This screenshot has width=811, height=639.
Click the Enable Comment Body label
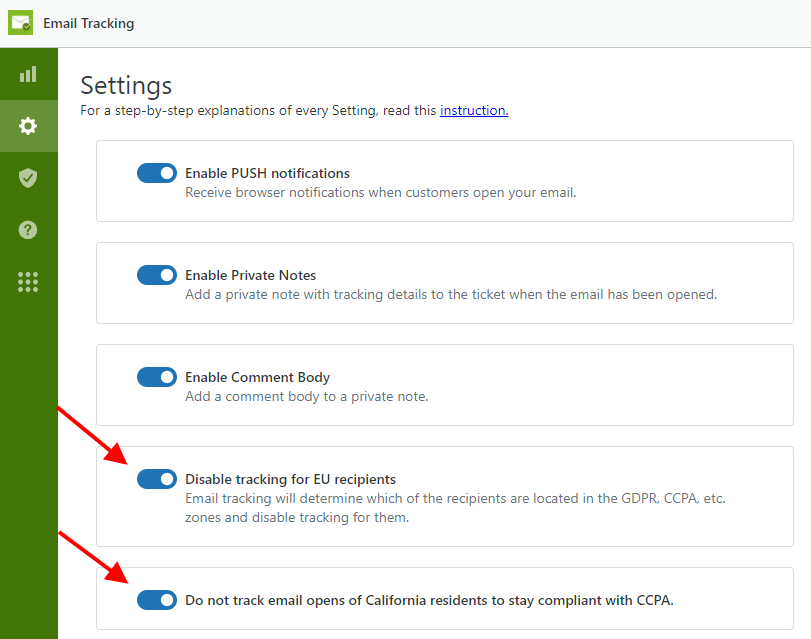(258, 377)
